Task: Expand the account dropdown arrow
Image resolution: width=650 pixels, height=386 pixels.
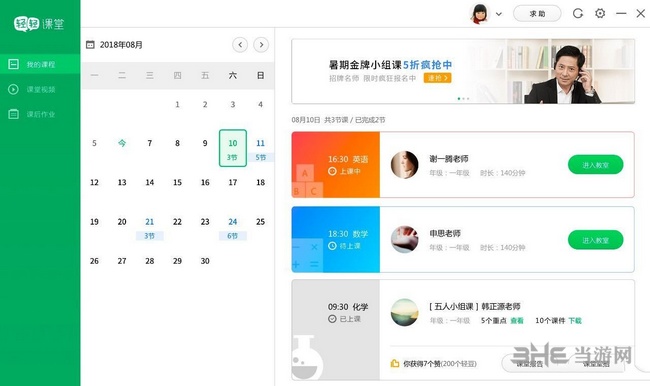Action: click(x=499, y=14)
